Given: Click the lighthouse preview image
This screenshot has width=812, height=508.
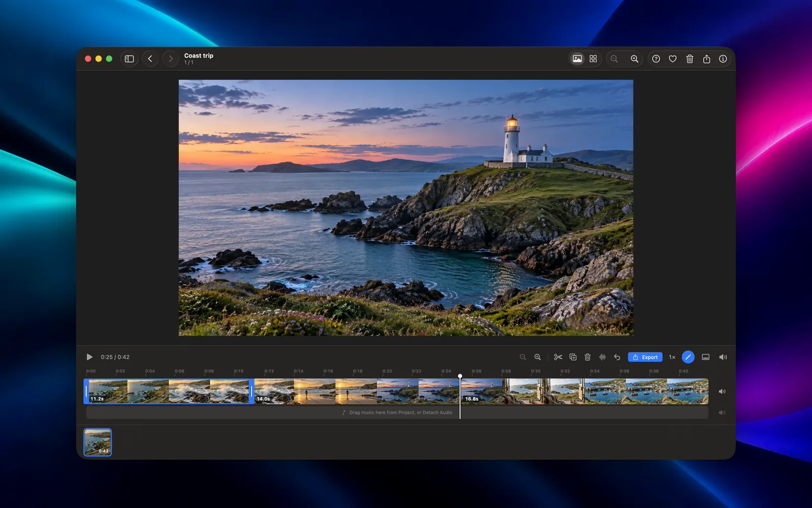Looking at the screenshot, I should [406, 208].
